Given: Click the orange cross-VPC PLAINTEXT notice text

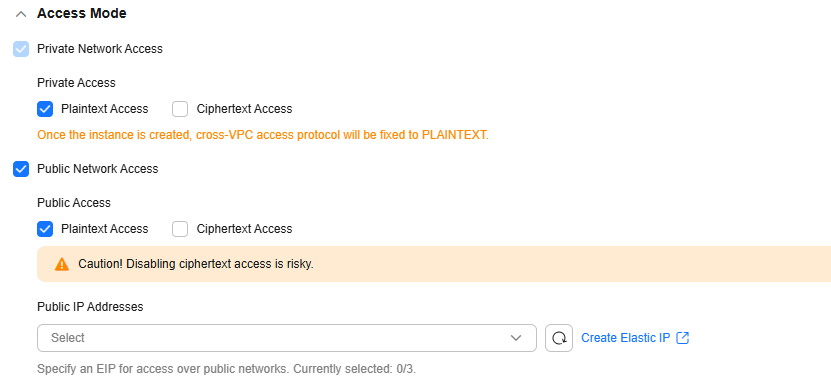Looking at the screenshot, I should [263, 135].
